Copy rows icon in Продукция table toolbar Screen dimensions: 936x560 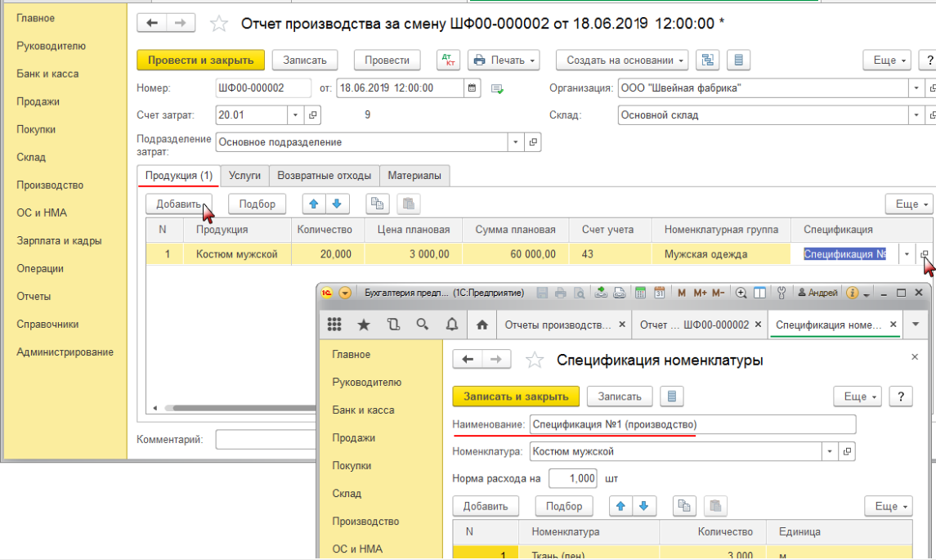(x=378, y=204)
